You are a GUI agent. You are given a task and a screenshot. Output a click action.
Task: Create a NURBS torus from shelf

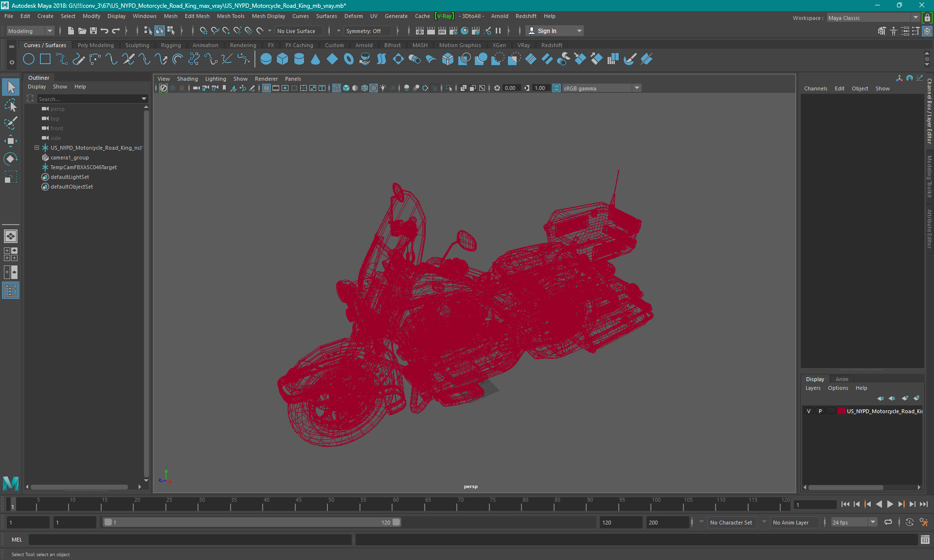click(349, 59)
